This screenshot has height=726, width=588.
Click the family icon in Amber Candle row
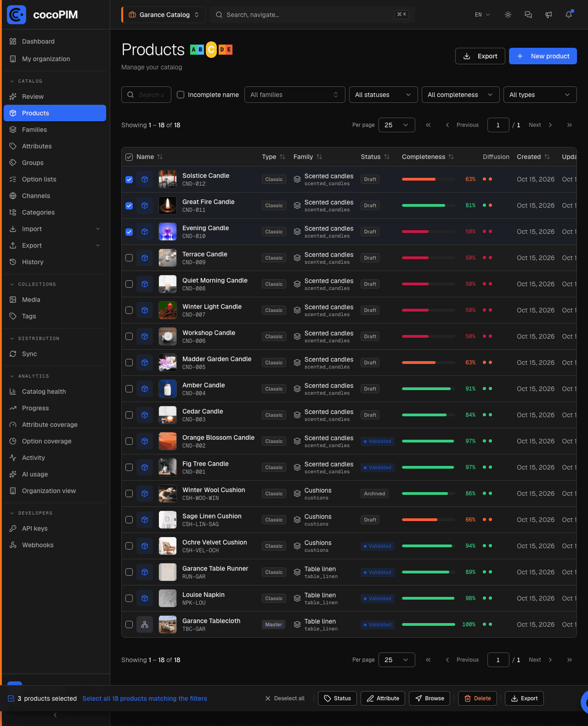click(297, 389)
